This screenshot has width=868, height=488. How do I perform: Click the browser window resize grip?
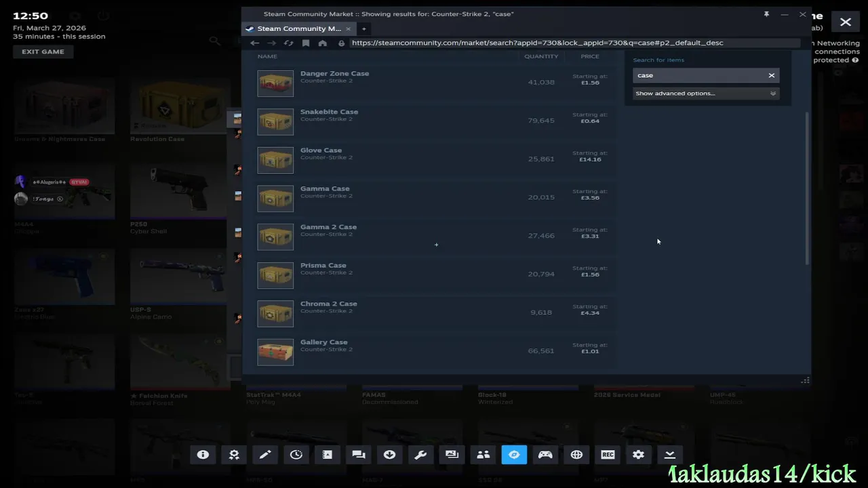(x=805, y=380)
